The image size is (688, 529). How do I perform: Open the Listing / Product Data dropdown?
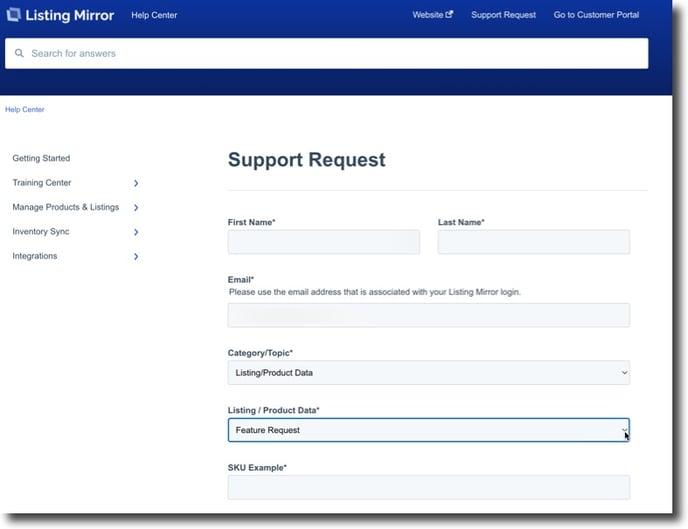tap(429, 430)
